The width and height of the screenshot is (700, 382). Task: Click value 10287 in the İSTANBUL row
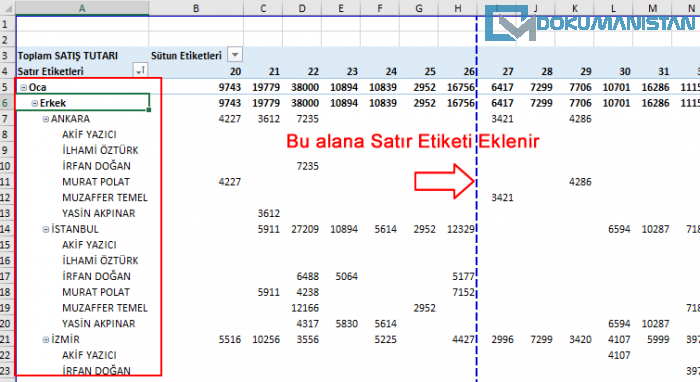click(655, 229)
